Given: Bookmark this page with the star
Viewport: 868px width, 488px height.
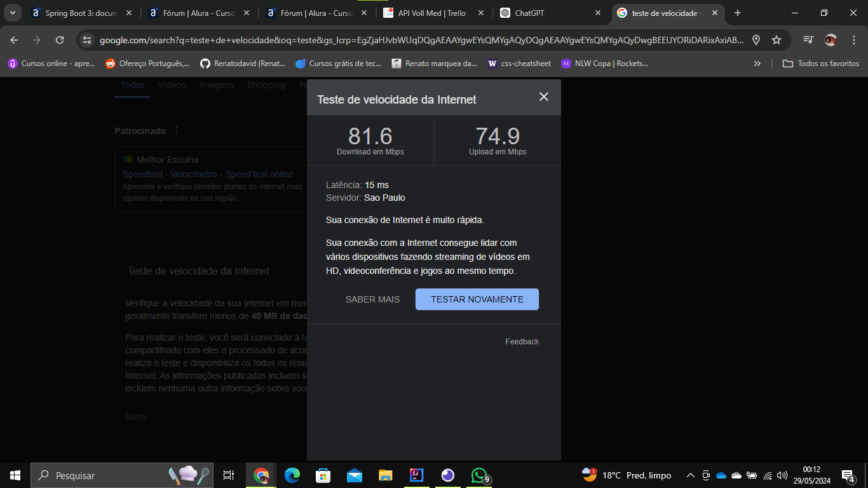Looking at the screenshot, I should tap(776, 40).
